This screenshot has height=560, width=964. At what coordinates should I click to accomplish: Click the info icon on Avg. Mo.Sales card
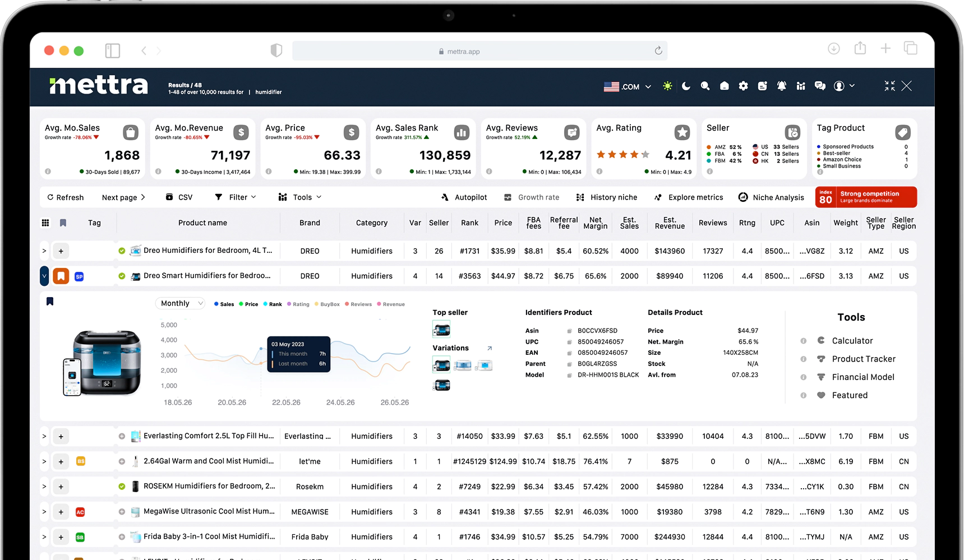48,172
